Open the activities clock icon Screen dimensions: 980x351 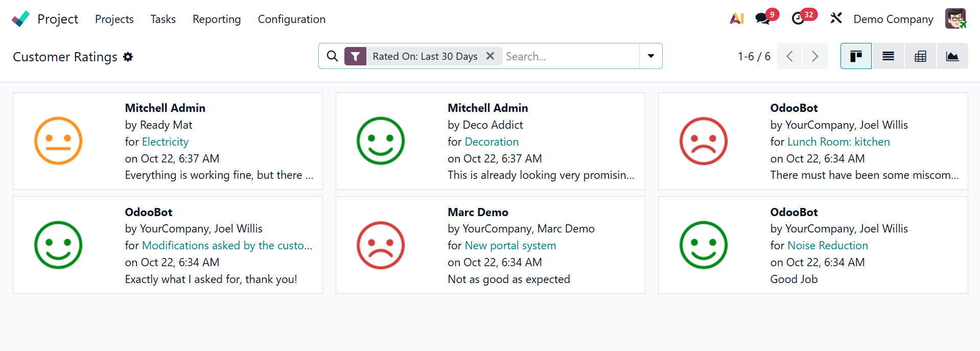798,19
